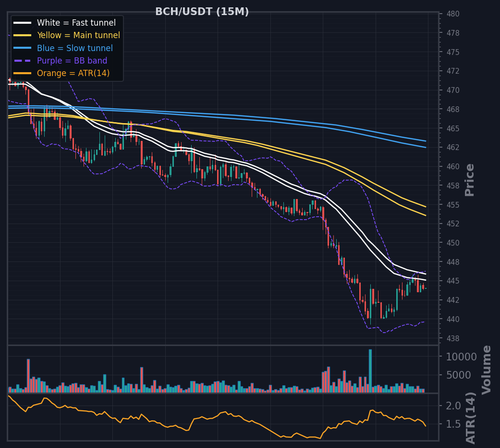Viewport: 500px width, 448px height.
Task: Click the 475 price axis label
Action: [x=453, y=52]
